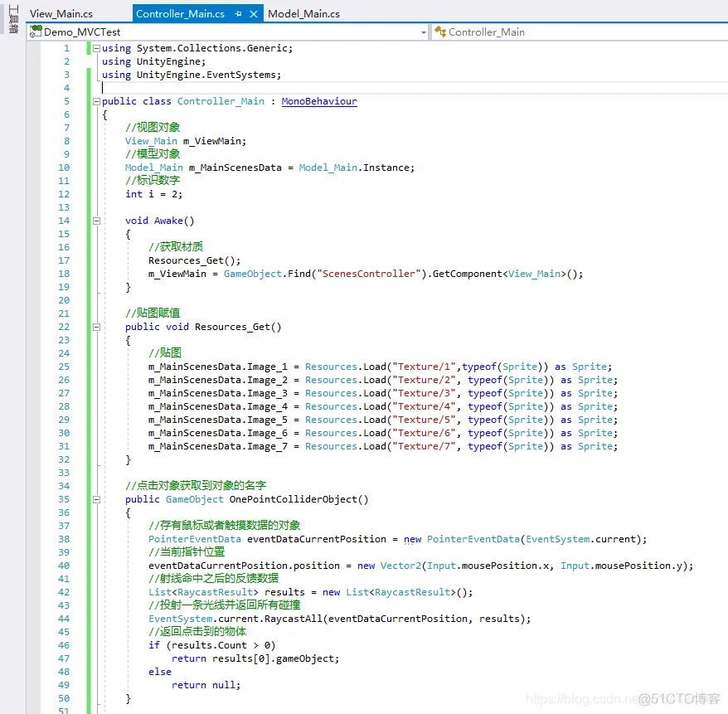This screenshot has height=714, width=728.
Task: Click List<RaycastResult> results on line 42
Action: click(x=226, y=592)
